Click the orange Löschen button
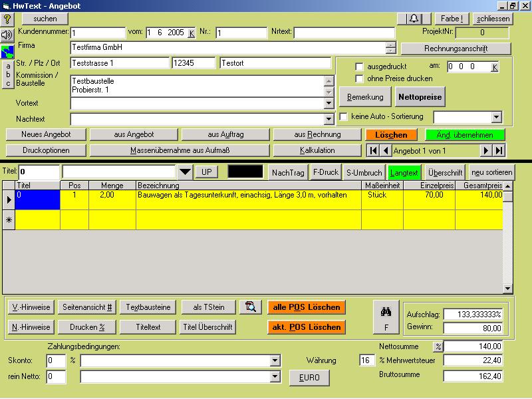Screen dimensions: 532x399 click(x=391, y=135)
